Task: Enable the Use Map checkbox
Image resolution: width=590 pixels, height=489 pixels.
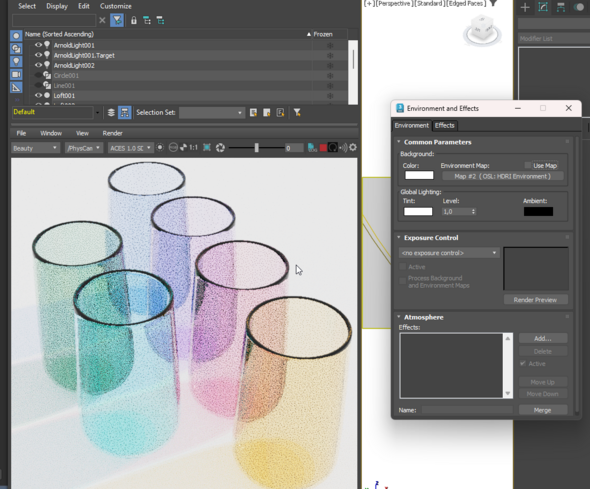Action: pyautogui.click(x=528, y=166)
